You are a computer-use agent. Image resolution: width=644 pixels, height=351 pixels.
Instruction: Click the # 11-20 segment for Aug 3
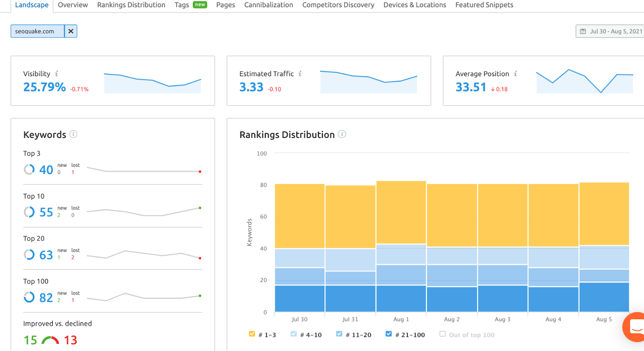tap(503, 275)
